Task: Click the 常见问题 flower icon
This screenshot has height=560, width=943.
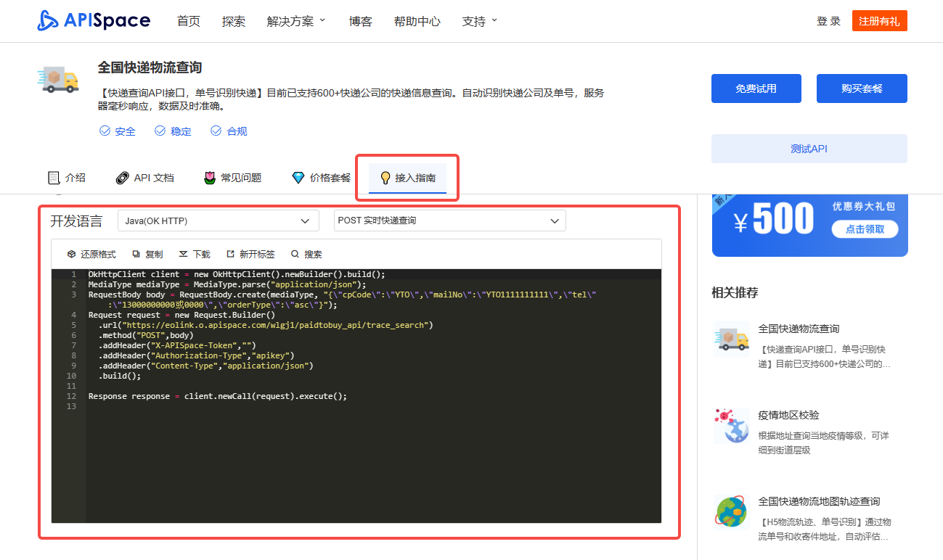Action: [x=210, y=178]
